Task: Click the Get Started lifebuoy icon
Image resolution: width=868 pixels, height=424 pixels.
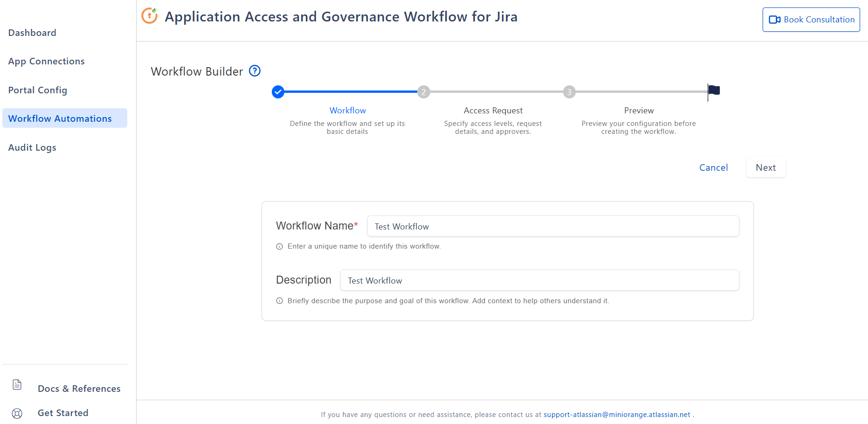Action: (x=17, y=413)
